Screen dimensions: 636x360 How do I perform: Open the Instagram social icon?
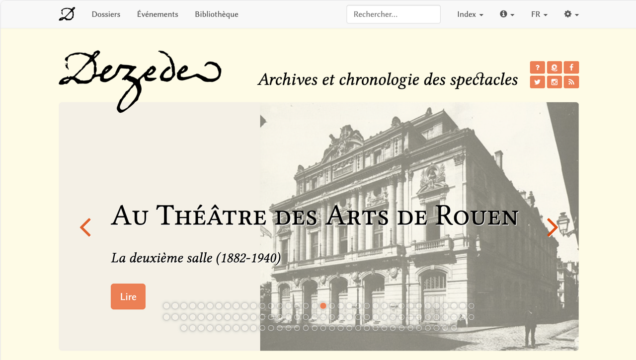click(554, 82)
